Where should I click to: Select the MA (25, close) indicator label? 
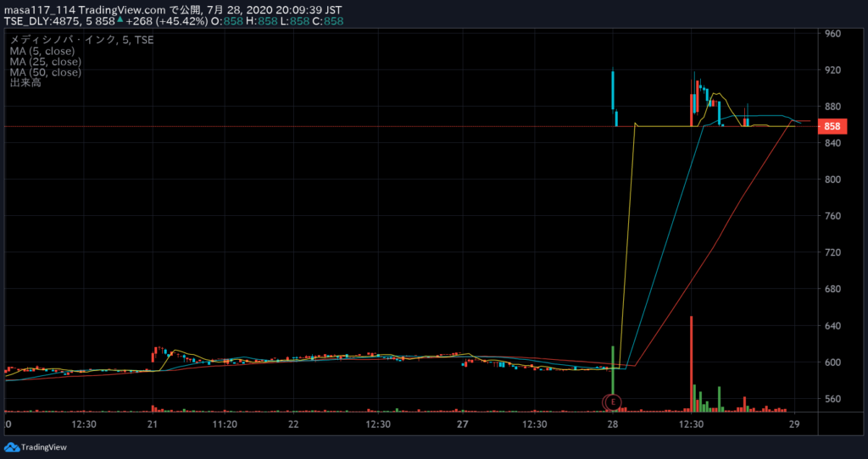point(46,61)
